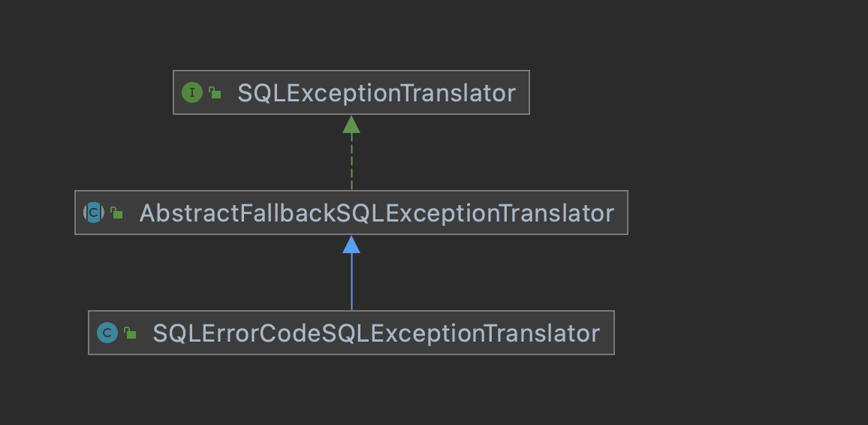Viewport: 868px width, 425px height.
Task: Select the SQLErrorCodeSQLExceptionTranslator node label
Action: pyautogui.click(x=376, y=333)
